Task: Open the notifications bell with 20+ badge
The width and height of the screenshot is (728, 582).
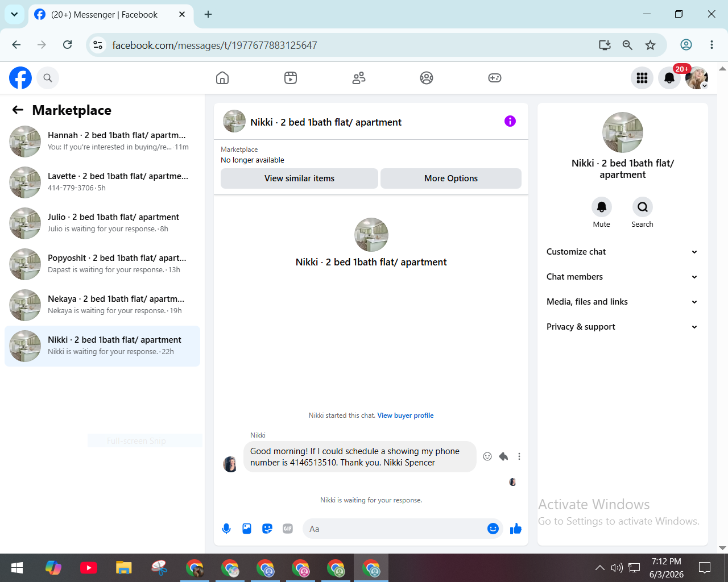Action: (669, 78)
